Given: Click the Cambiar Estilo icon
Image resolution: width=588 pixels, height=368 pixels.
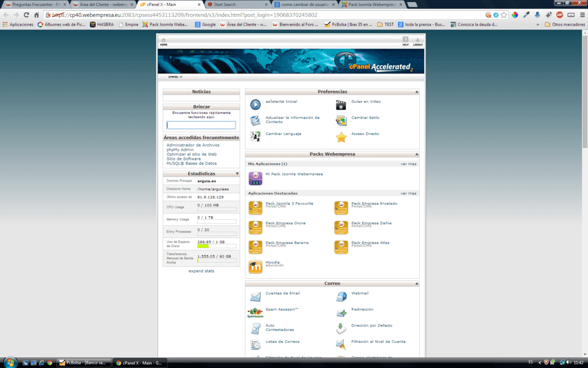Looking at the screenshot, I should pyautogui.click(x=341, y=120).
